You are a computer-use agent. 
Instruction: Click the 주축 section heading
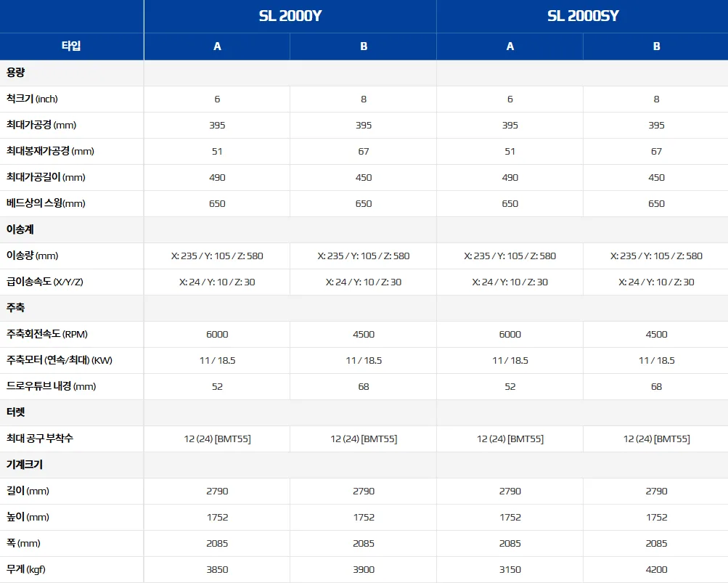tap(15, 308)
